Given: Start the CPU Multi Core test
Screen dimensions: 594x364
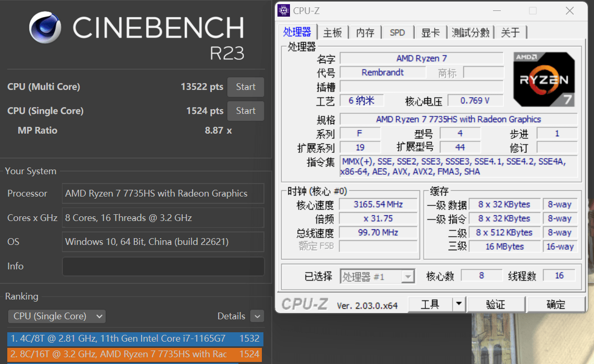Looking at the screenshot, I should [246, 87].
